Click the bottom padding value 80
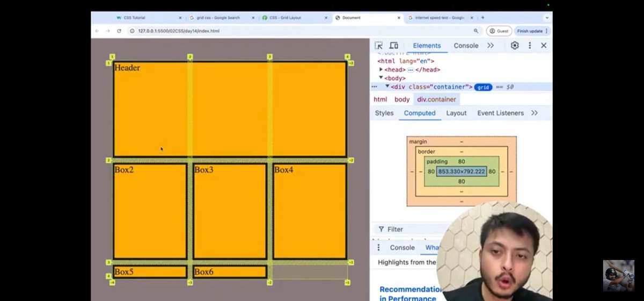Screen dimensions: 644x301 pyautogui.click(x=462, y=182)
